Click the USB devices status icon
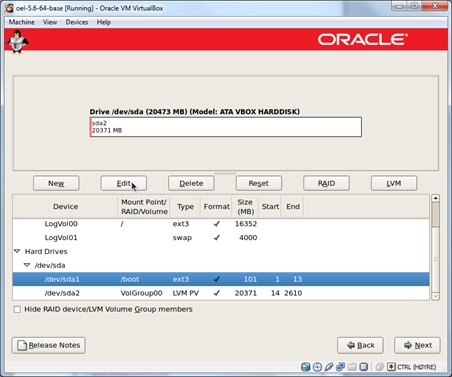 coord(329,367)
